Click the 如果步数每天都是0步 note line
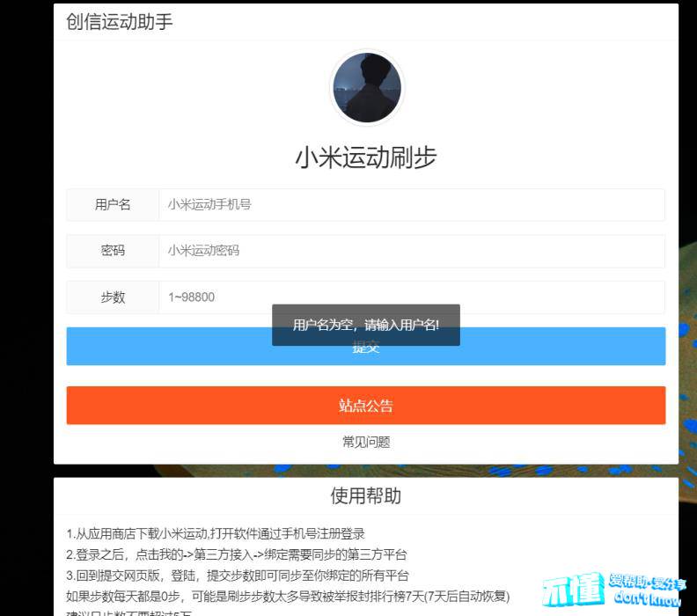697x616 pixels. coord(288,596)
